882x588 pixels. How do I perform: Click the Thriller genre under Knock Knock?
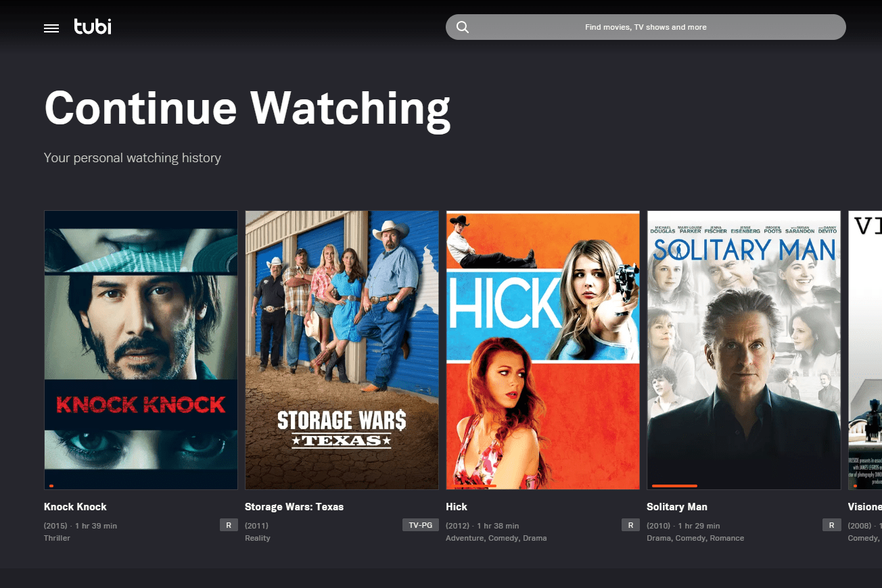pyautogui.click(x=57, y=538)
